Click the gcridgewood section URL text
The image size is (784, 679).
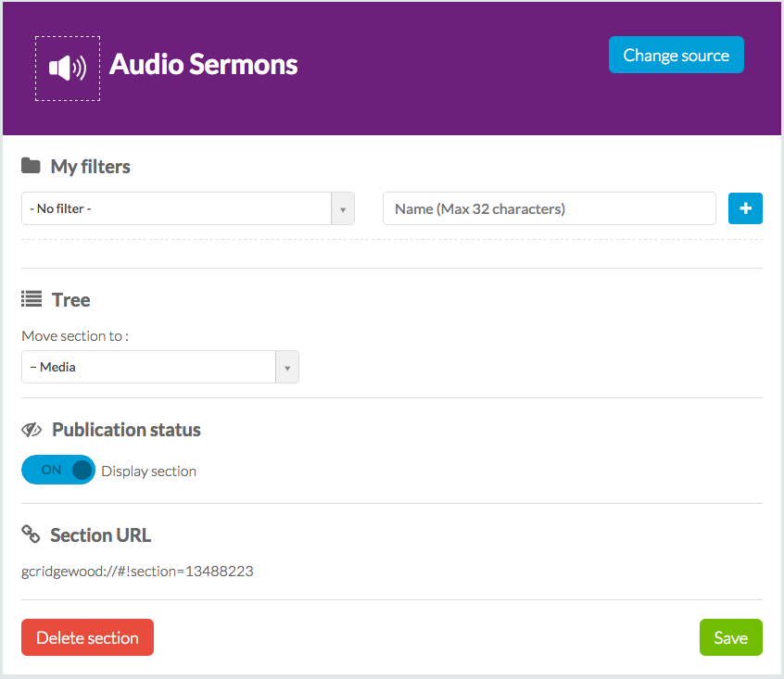coord(137,571)
